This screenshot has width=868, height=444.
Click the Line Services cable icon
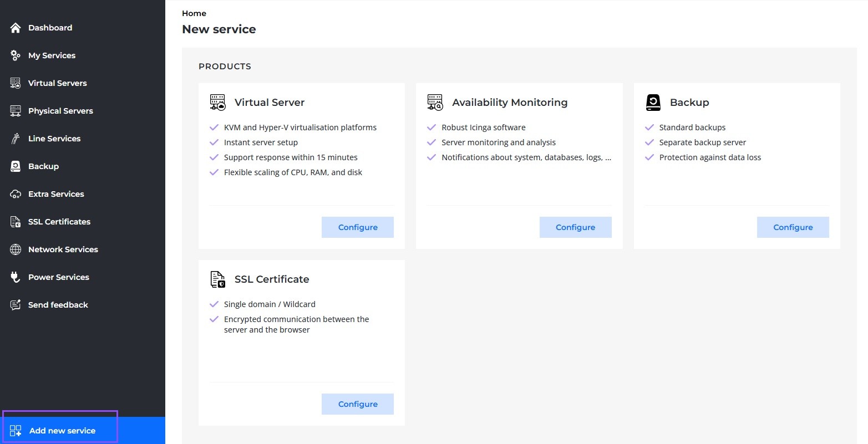coord(16,139)
